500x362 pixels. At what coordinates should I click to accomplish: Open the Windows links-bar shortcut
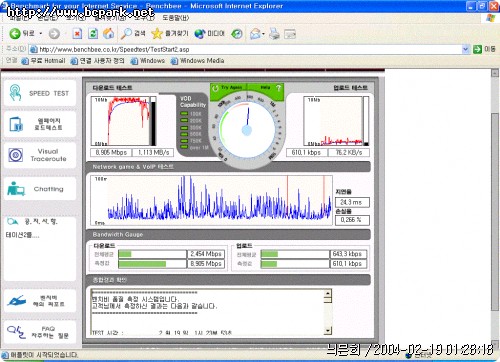coord(148,61)
